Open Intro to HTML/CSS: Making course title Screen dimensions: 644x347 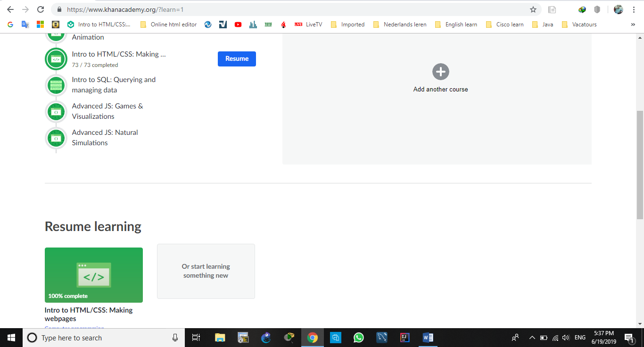pyautogui.click(x=119, y=54)
